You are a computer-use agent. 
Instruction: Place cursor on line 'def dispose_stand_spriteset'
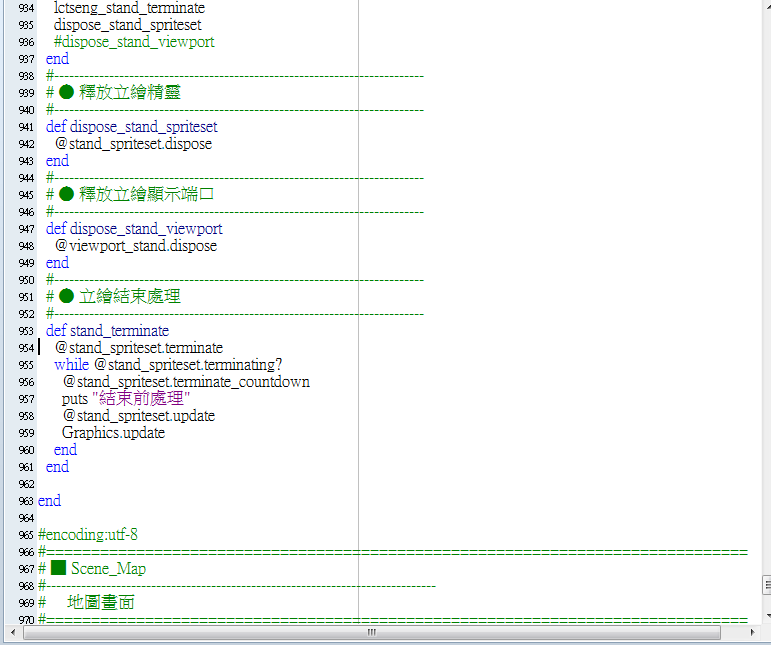click(131, 127)
